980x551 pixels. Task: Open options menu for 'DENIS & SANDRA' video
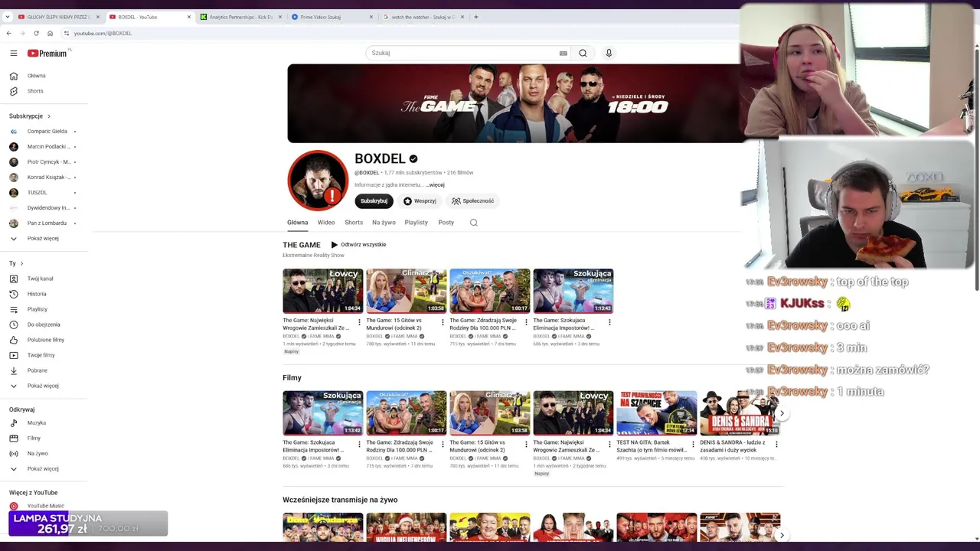[x=776, y=444]
